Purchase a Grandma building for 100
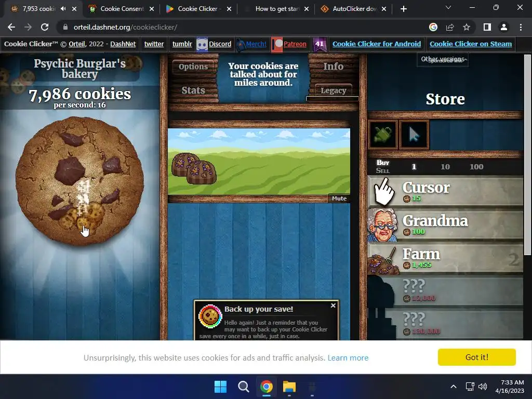Screen dimensions: 532x399 click(445, 225)
